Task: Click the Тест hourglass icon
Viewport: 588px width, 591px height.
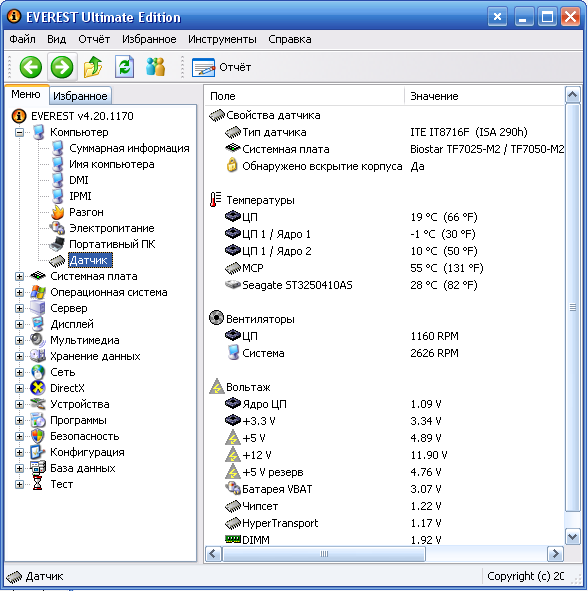Action: [38, 484]
